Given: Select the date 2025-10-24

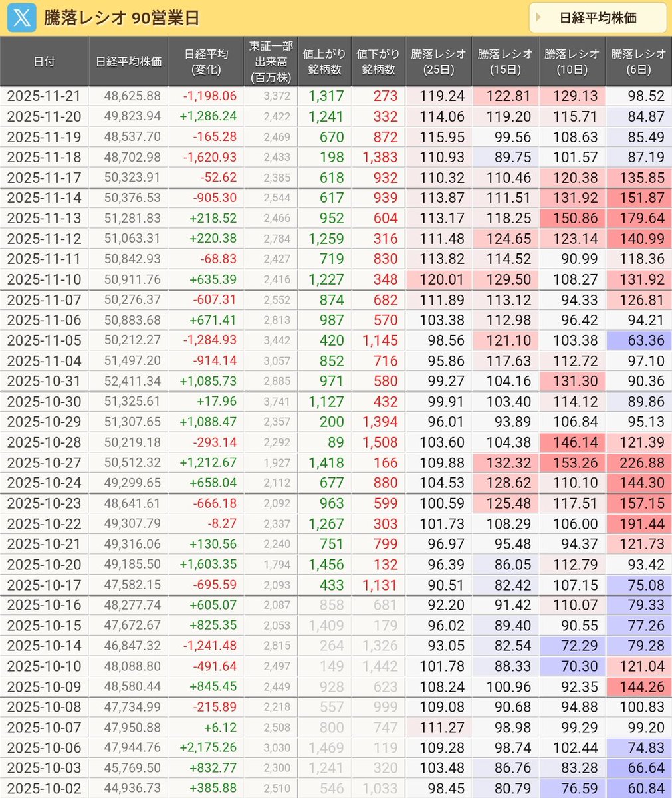Looking at the screenshot, I should tap(44, 483).
